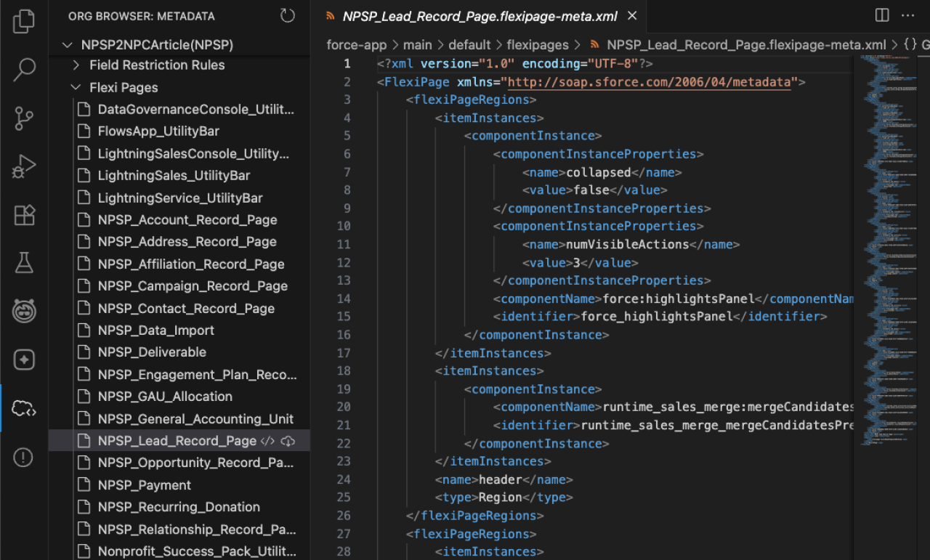Open the Explorer view
930x560 pixels.
coord(23,22)
